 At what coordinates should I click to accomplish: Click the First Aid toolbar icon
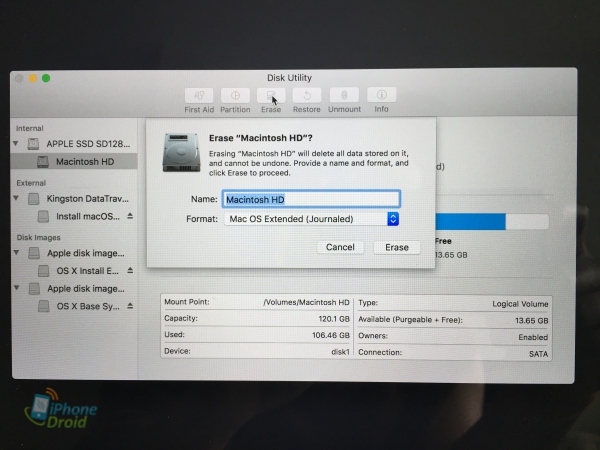point(199,95)
